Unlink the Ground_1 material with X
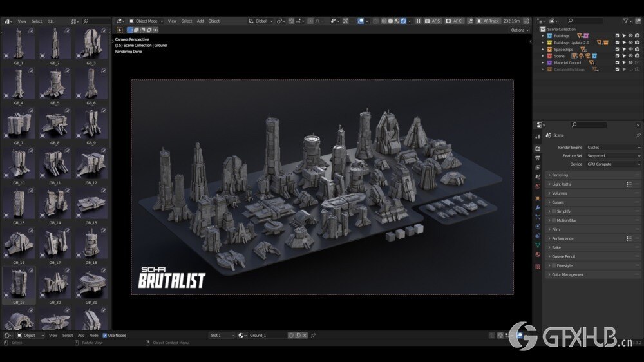Viewport: 644px width, 362px height. pyautogui.click(x=305, y=336)
